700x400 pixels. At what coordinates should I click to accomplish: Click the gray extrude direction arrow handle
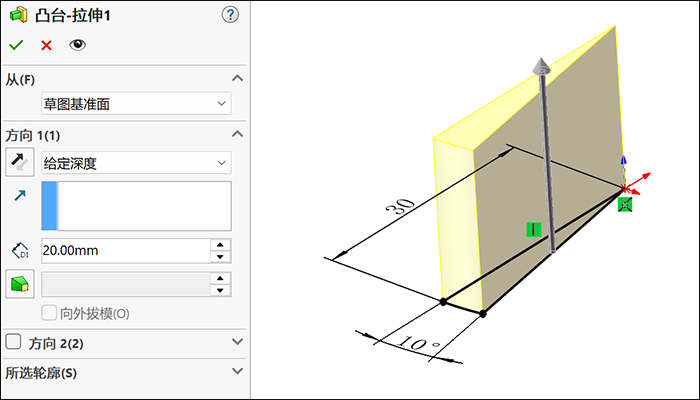[542, 66]
